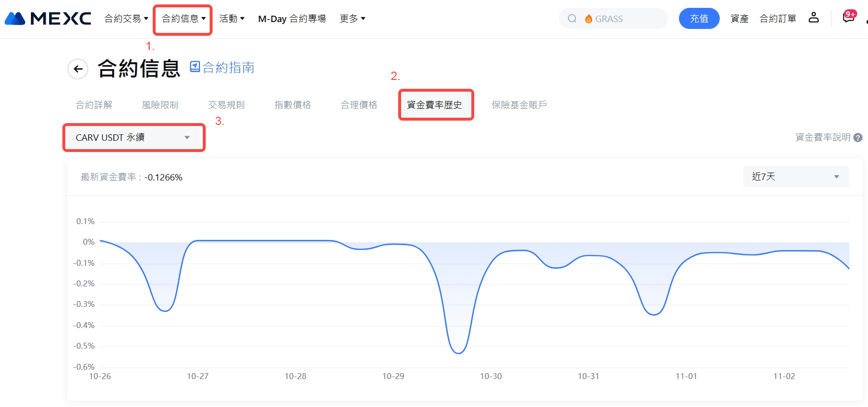Expand the 近7天 time range dropdown
868x407 pixels.
(795, 177)
